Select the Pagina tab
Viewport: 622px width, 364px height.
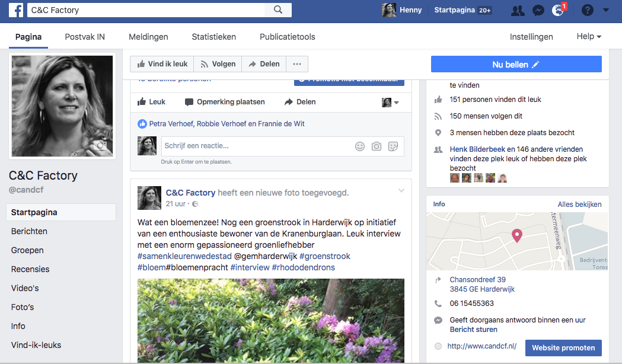coord(28,37)
